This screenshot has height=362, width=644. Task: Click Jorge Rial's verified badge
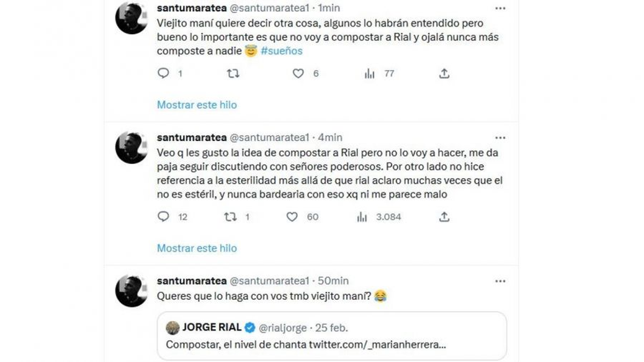click(x=250, y=328)
